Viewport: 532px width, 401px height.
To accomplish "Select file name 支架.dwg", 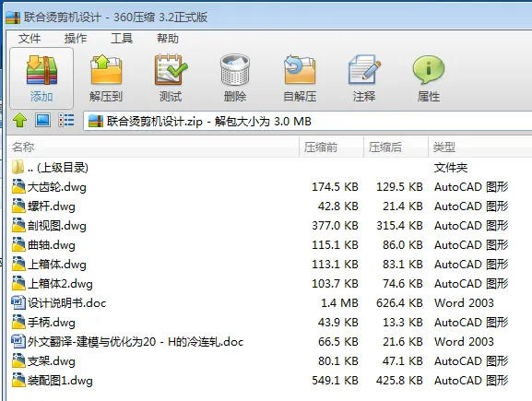I will pos(52,361).
